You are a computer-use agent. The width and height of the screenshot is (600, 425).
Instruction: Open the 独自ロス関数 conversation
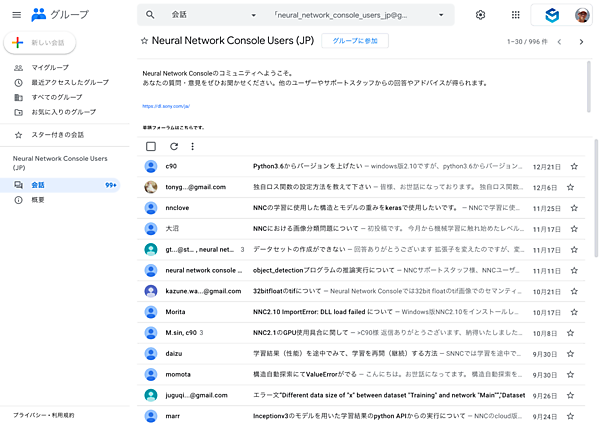361,187
